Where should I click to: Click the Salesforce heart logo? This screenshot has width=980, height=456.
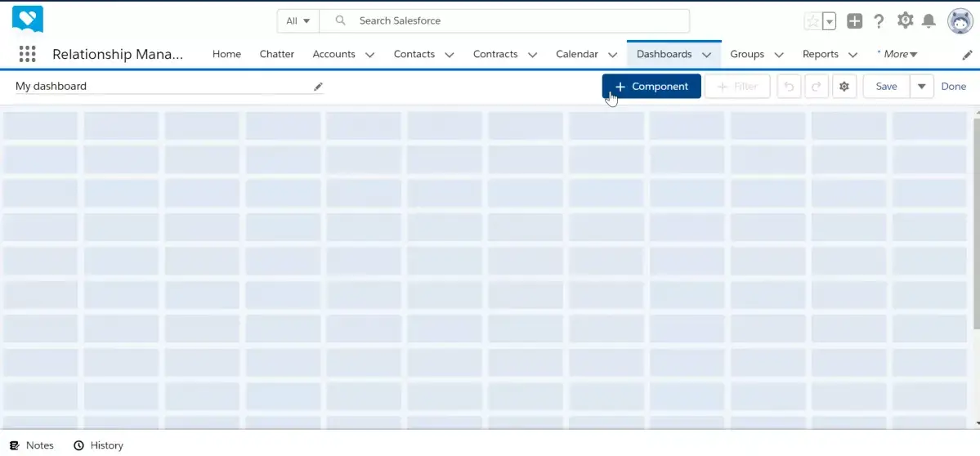coord(28,20)
